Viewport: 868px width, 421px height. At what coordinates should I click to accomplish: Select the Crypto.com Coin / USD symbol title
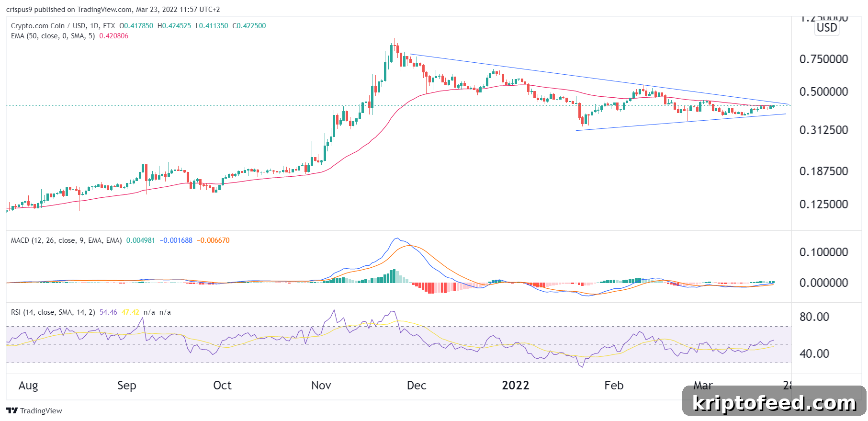coord(63,26)
